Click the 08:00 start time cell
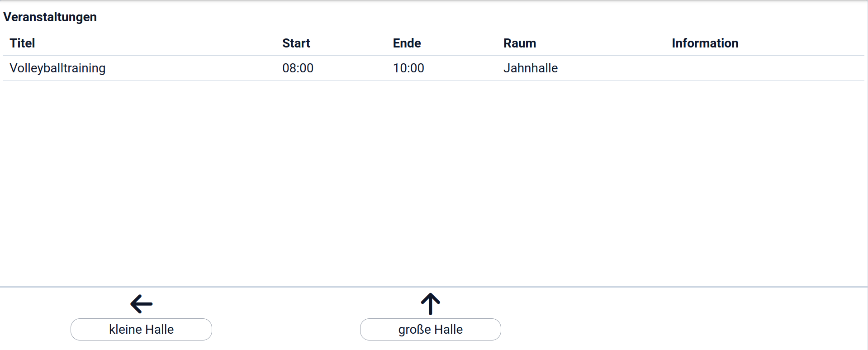The image size is (868, 350). pyautogui.click(x=298, y=68)
